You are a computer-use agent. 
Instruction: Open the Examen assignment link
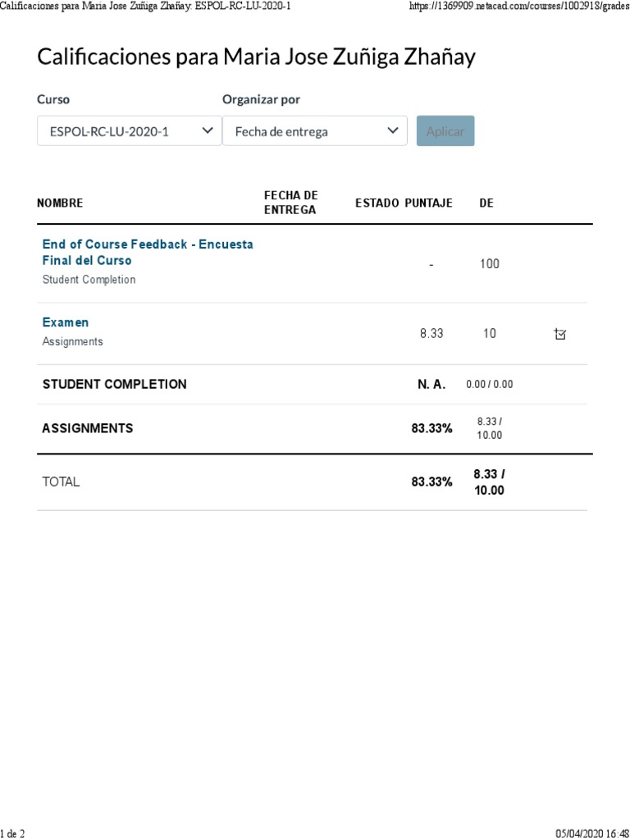(x=66, y=322)
